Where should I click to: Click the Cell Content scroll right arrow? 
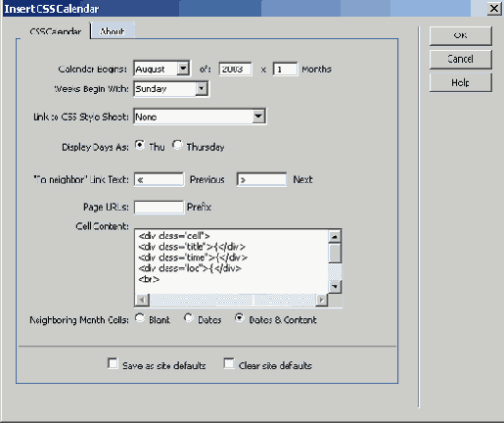point(322,300)
